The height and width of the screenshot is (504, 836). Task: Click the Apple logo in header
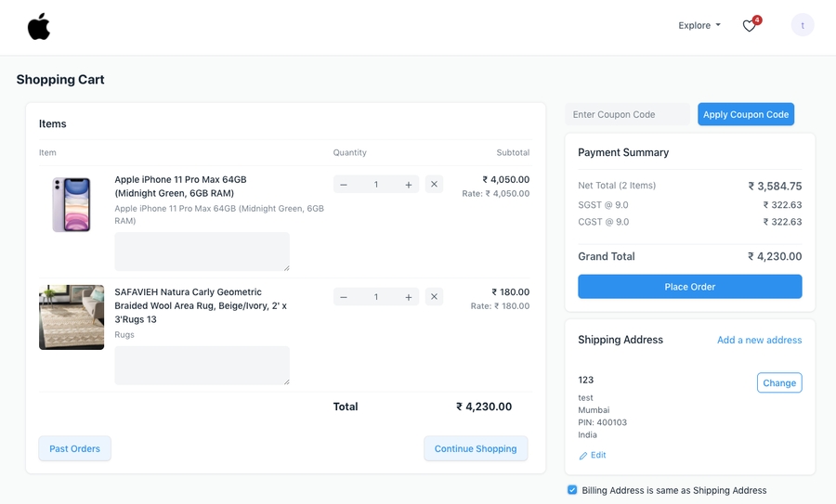pos(39,27)
